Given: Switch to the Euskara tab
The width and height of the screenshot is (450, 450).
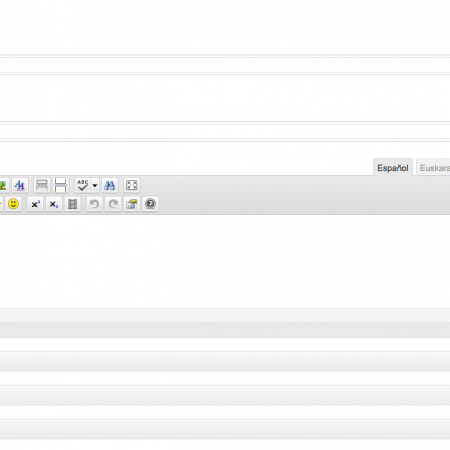Looking at the screenshot, I should click(x=433, y=167).
